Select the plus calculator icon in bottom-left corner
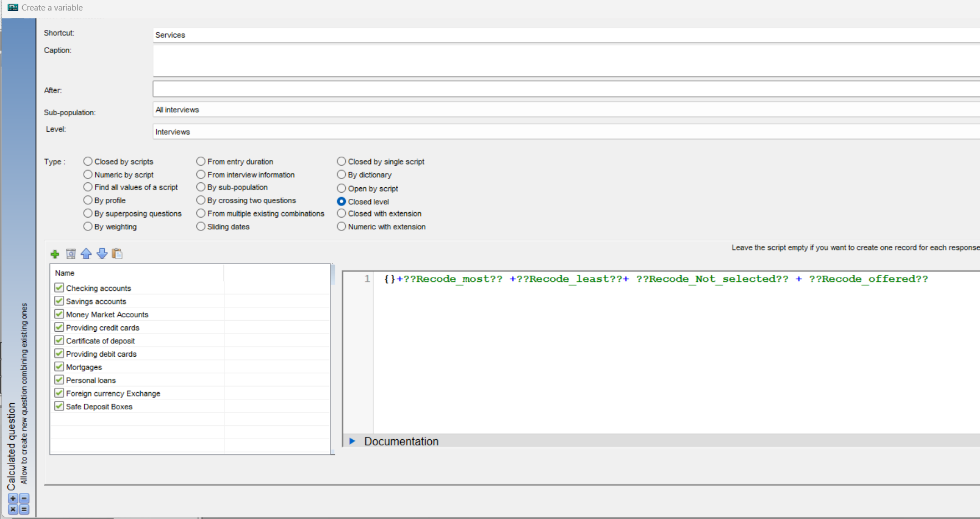This screenshot has height=519, width=980. [13, 498]
